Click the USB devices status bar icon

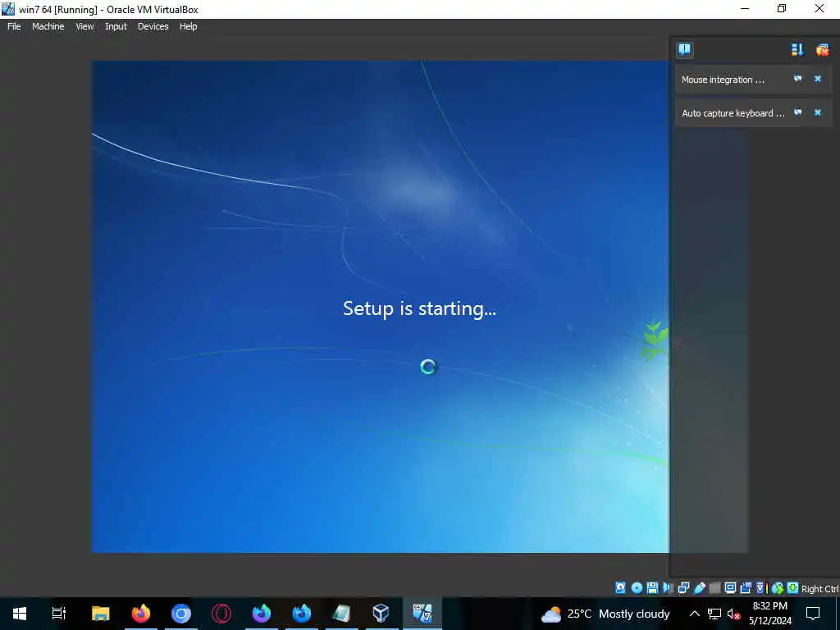point(699,588)
